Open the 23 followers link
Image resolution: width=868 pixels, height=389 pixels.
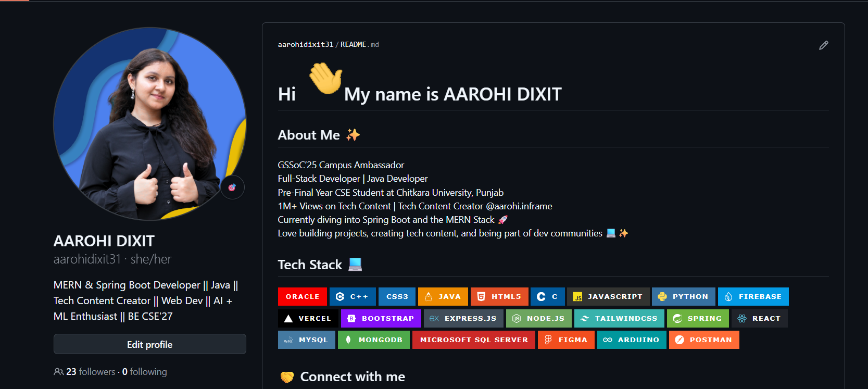[x=85, y=372]
